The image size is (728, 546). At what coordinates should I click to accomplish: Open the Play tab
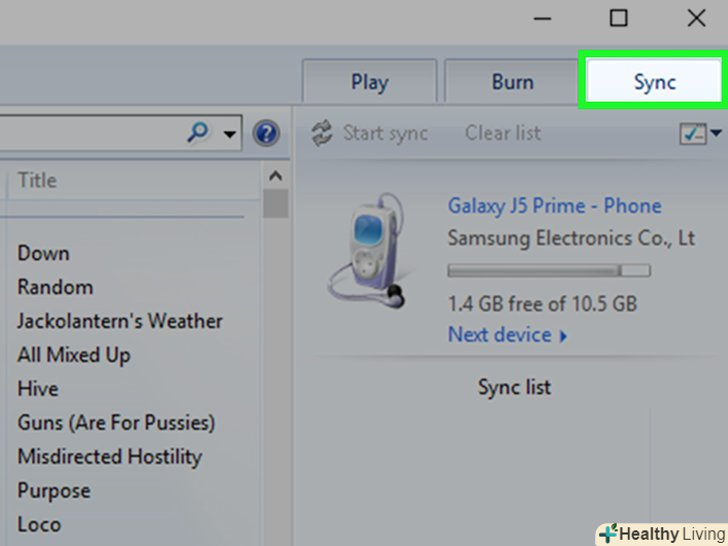pyautogui.click(x=370, y=81)
